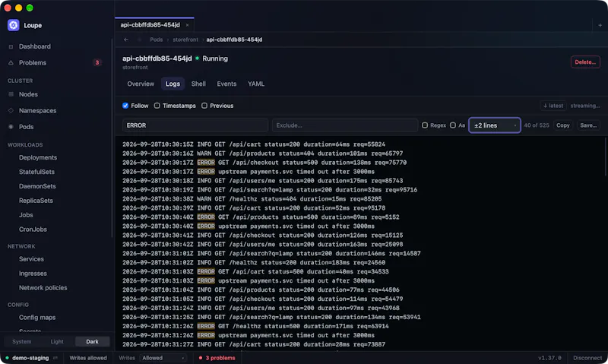Click the Save... button
608x364 pixels.
tap(588, 125)
